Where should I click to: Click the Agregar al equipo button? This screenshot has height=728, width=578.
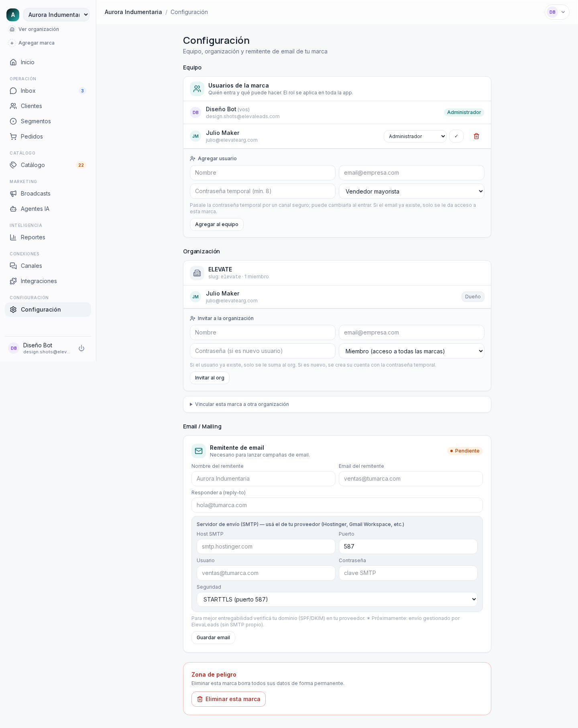217,224
